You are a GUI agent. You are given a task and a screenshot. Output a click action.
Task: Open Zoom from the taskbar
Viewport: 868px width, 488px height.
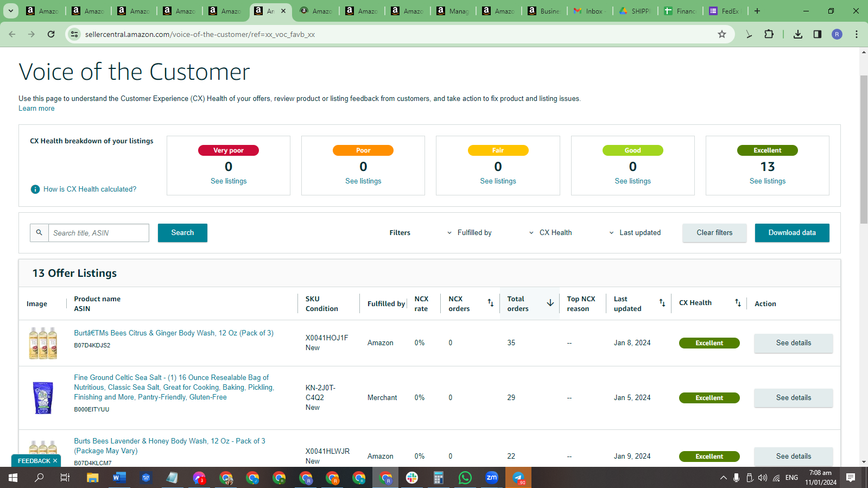[492, 478]
